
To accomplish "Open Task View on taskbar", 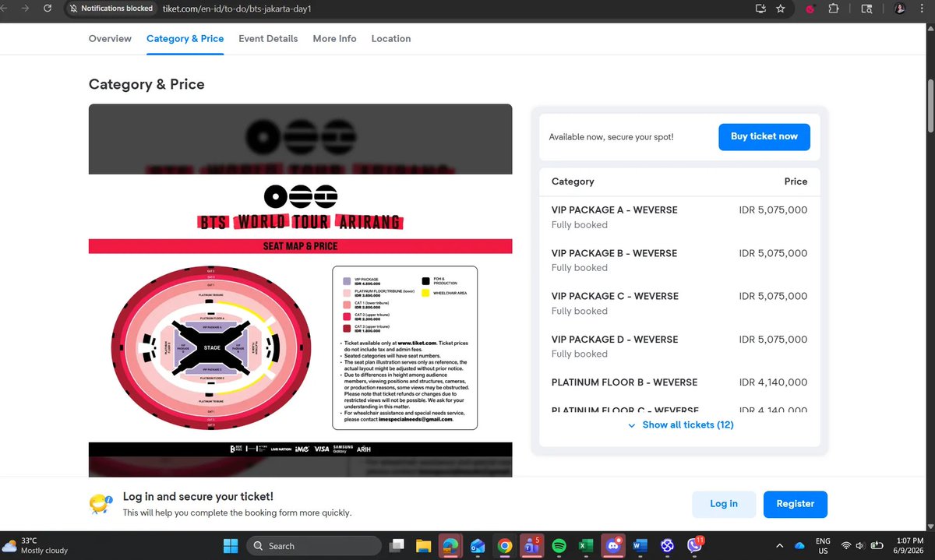I will 397,546.
